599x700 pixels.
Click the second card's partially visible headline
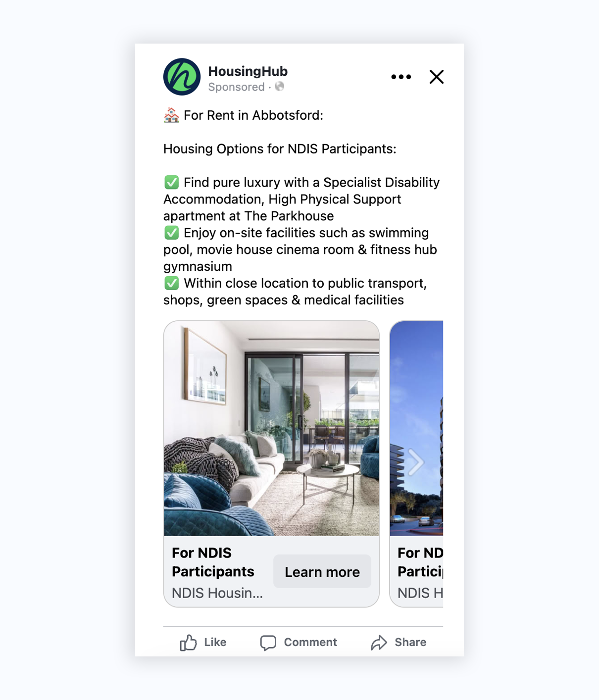tap(420, 562)
